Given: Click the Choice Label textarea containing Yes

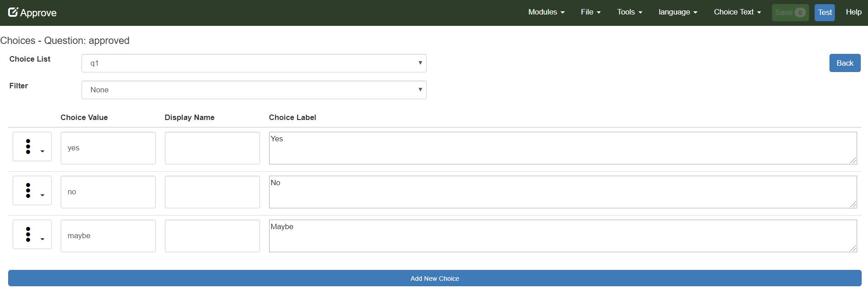Looking at the screenshot, I should point(563,148).
